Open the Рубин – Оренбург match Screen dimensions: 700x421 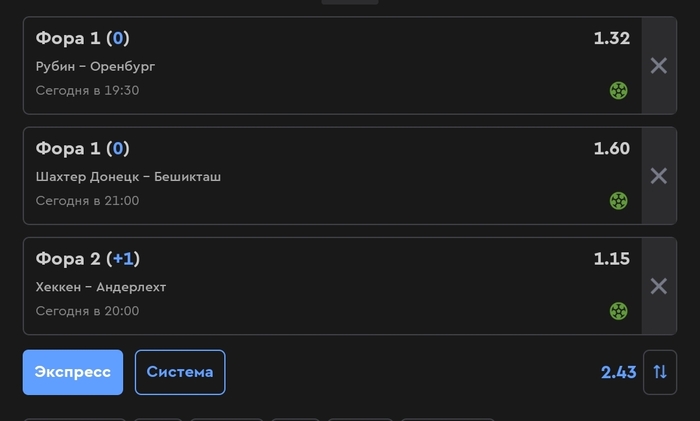(96, 67)
